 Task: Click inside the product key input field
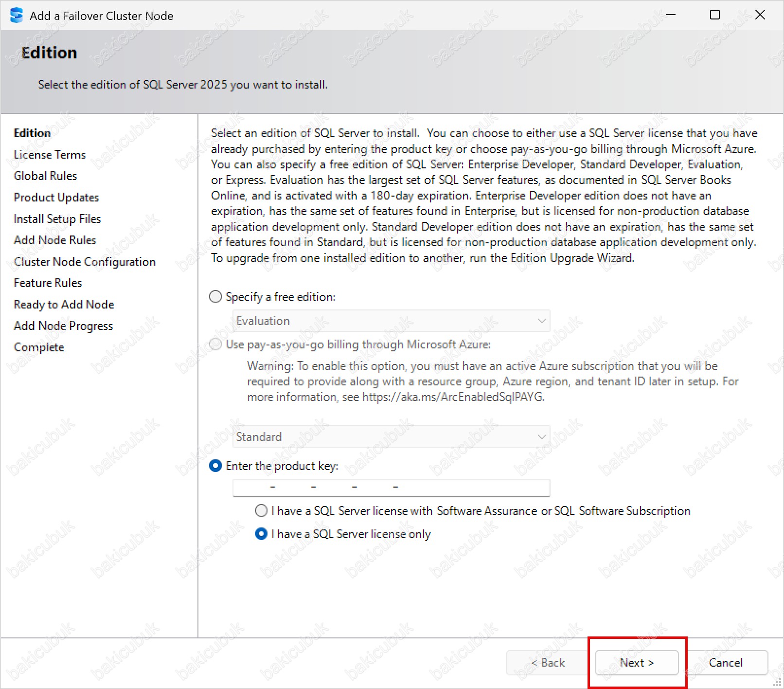click(x=391, y=488)
